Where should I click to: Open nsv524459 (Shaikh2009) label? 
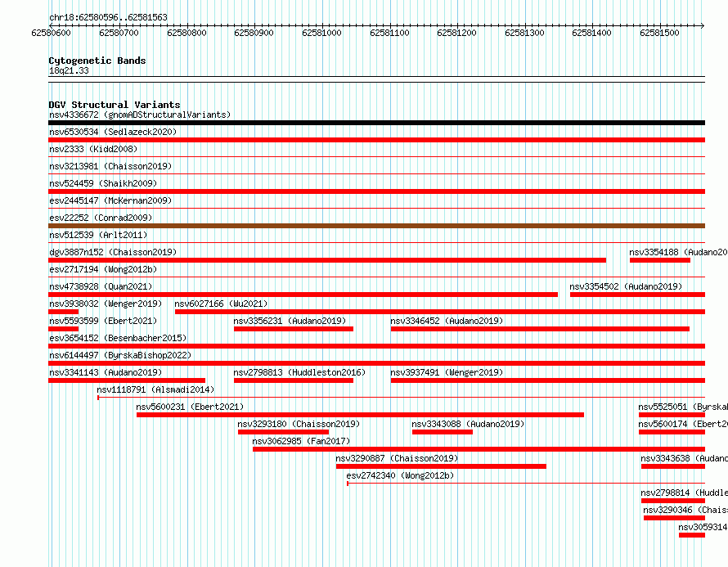click(x=103, y=183)
